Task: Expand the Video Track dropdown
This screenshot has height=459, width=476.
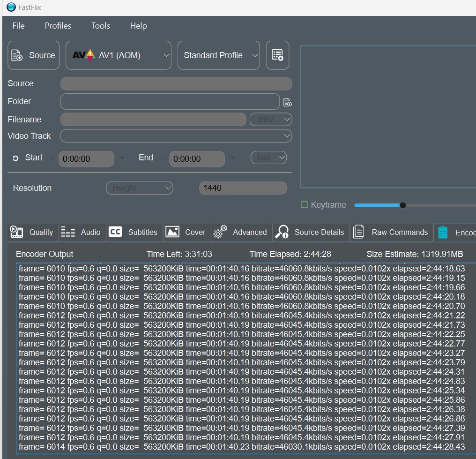Action: point(176,136)
